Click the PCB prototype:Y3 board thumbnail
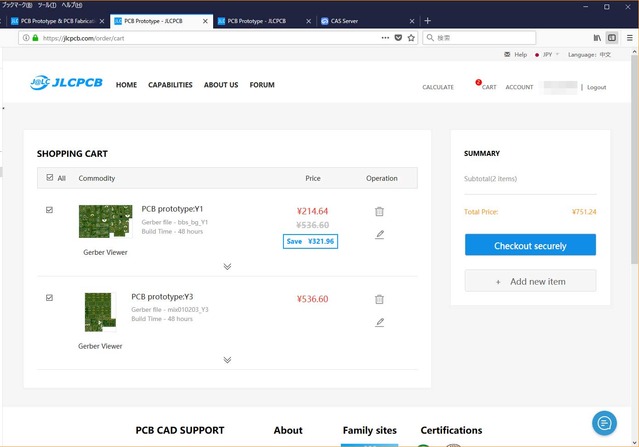The image size is (639, 447). point(100,312)
